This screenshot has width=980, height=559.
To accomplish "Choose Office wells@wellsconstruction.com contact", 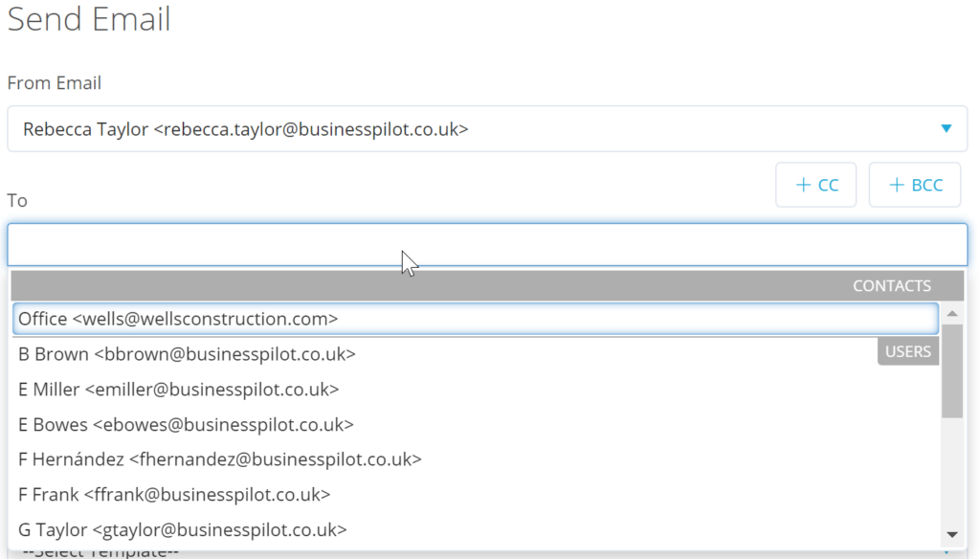I will (178, 319).
